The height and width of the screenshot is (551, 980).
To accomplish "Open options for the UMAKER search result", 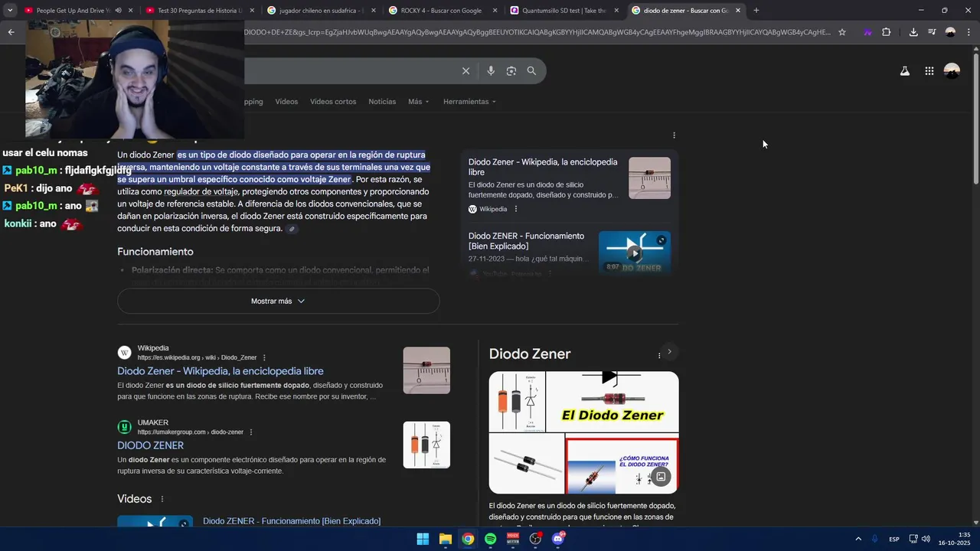I will 250,432.
